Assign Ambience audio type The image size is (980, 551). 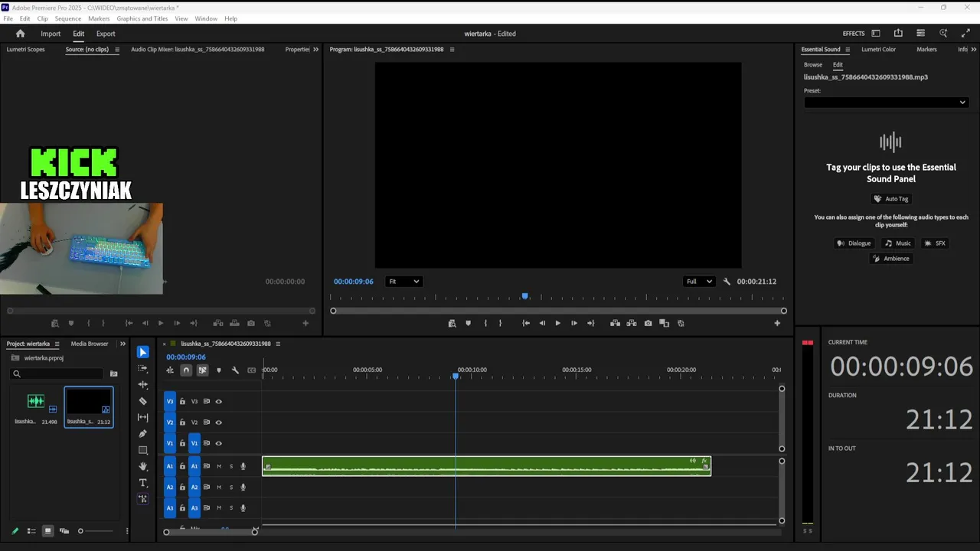[x=891, y=259]
